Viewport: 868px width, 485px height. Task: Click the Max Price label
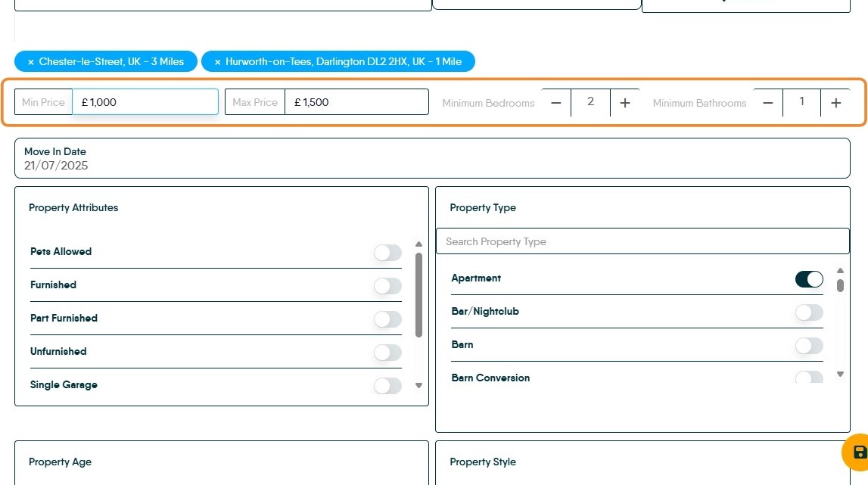pyautogui.click(x=254, y=102)
